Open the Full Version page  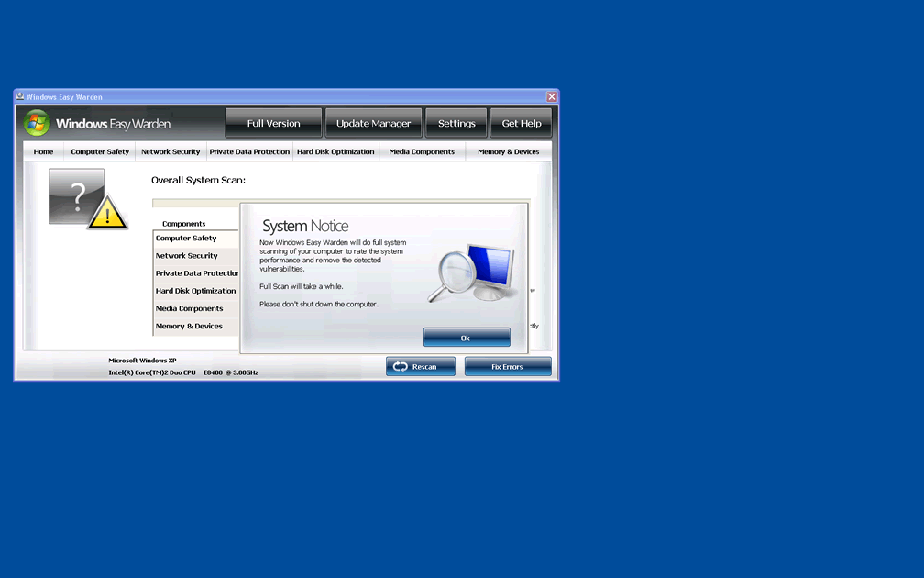pyautogui.click(x=273, y=123)
